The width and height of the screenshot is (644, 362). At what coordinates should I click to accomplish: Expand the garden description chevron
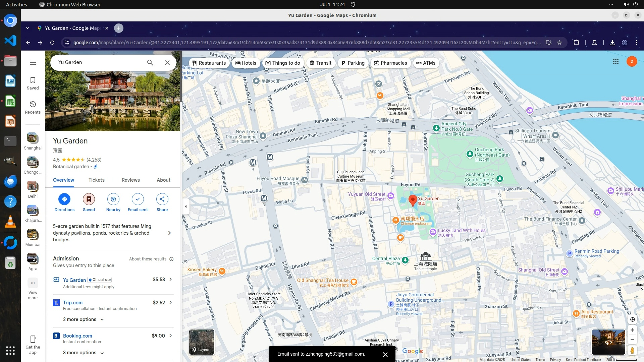(x=169, y=233)
